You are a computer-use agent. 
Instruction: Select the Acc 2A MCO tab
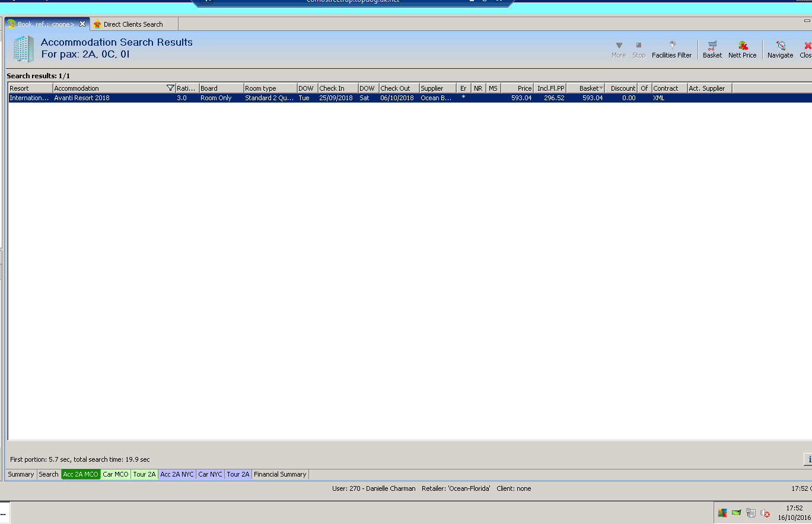(x=81, y=474)
